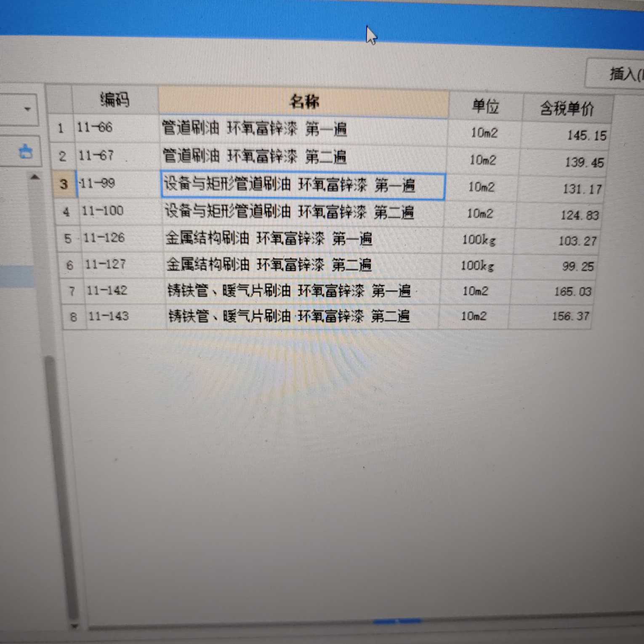
Task: Open the dropdown arrow in the left panel
Action: pos(28,109)
